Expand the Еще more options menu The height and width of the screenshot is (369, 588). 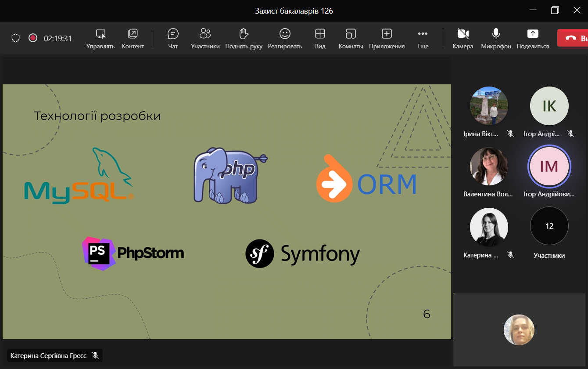423,38
